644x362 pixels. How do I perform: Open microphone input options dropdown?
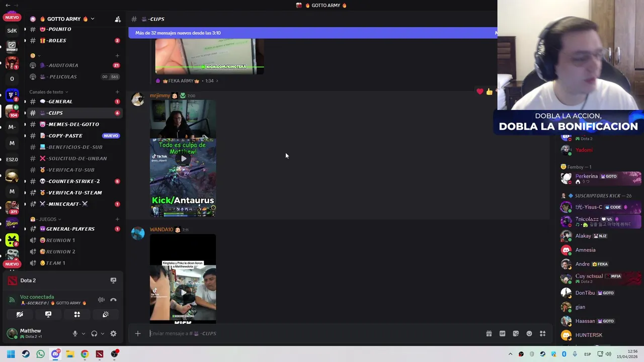(x=83, y=333)
